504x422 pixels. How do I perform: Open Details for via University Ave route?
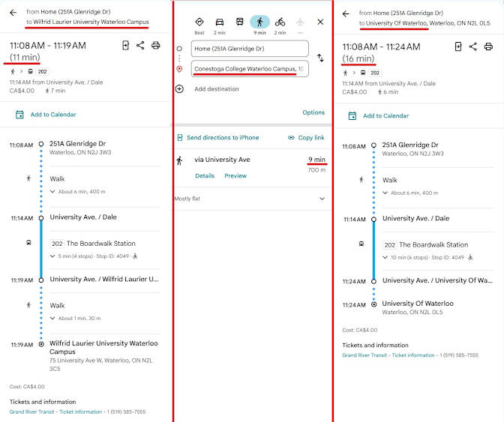coord(205,175)
